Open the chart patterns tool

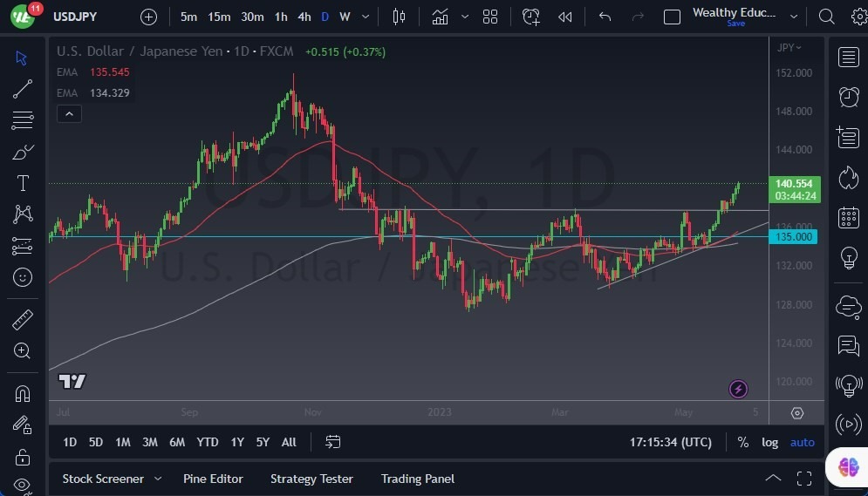pos(23,214)
